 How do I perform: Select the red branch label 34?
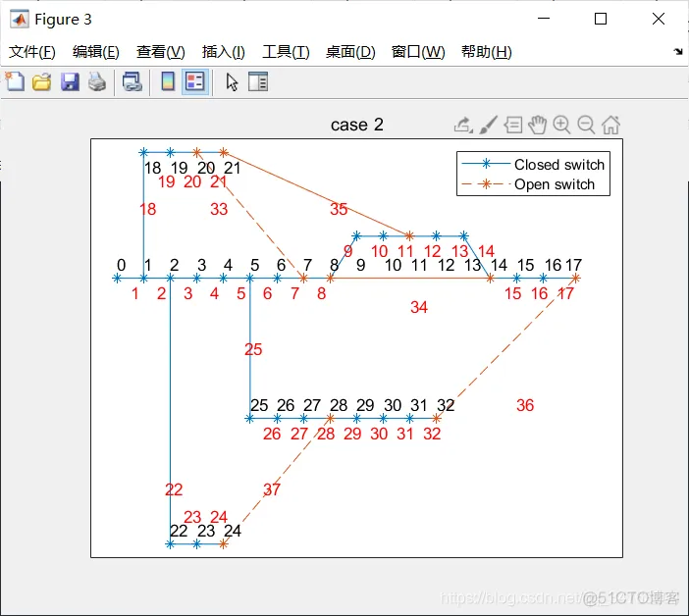coord(419,307)
